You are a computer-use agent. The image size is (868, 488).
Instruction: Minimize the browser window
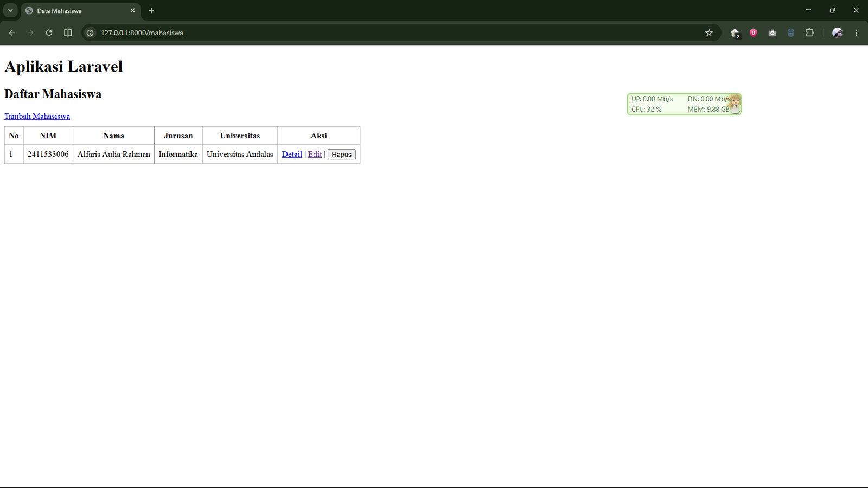point(808,10)
